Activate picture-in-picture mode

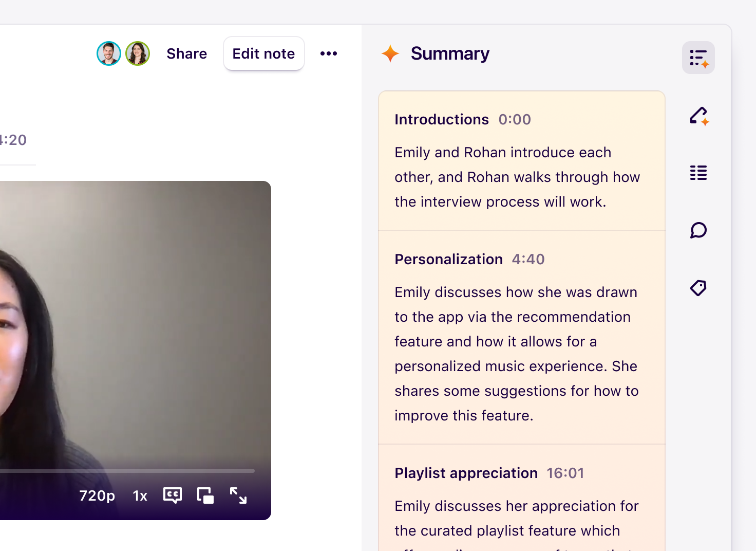coord(205,495)
